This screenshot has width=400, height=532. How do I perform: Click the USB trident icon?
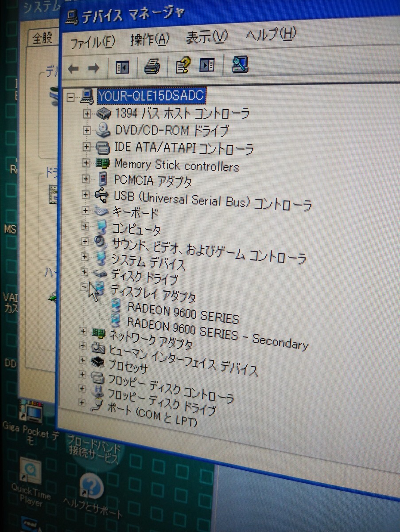pos(101,195)
